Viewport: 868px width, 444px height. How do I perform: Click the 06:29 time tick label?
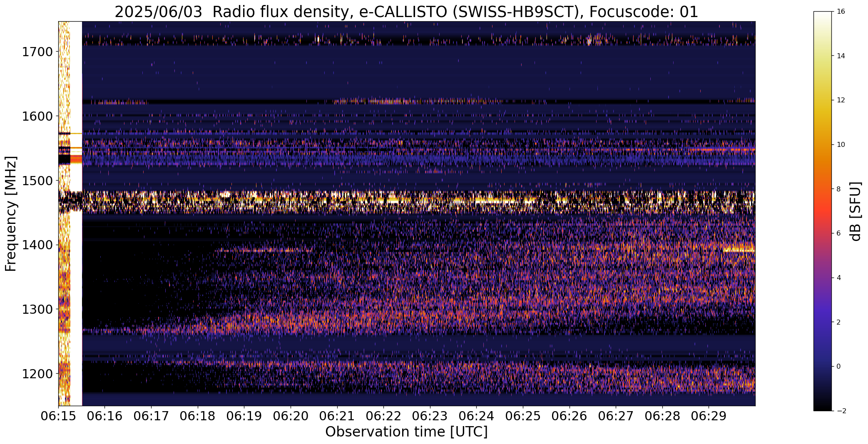(709, 416)
